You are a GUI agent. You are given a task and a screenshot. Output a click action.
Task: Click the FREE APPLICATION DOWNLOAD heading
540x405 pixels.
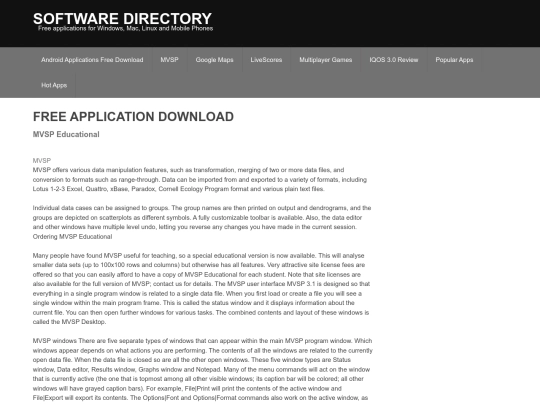(x=133, y=117)
